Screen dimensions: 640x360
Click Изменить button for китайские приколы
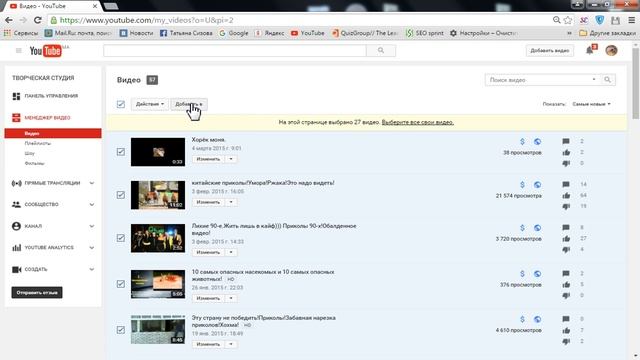pos(208,202)
